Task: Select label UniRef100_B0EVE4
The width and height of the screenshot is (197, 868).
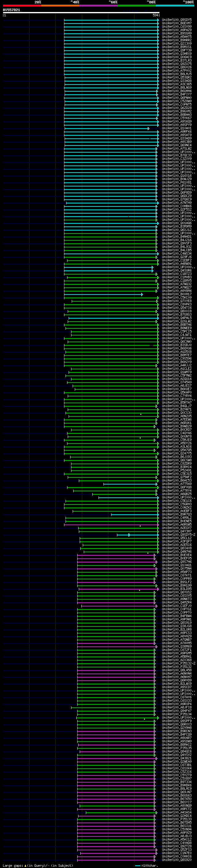Action: (x=177, y=555)
